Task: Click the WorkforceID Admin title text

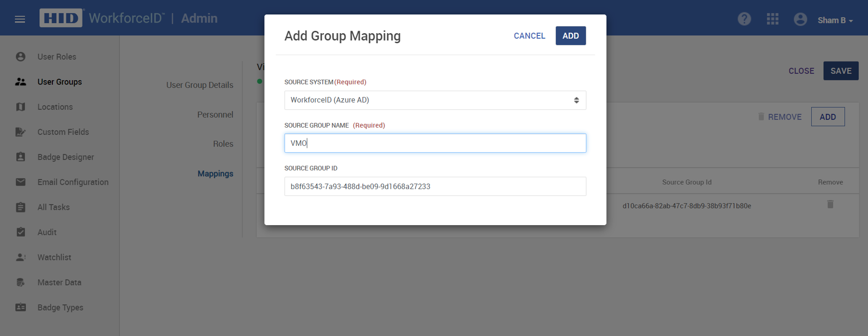Action: click(x=153, y=18)
